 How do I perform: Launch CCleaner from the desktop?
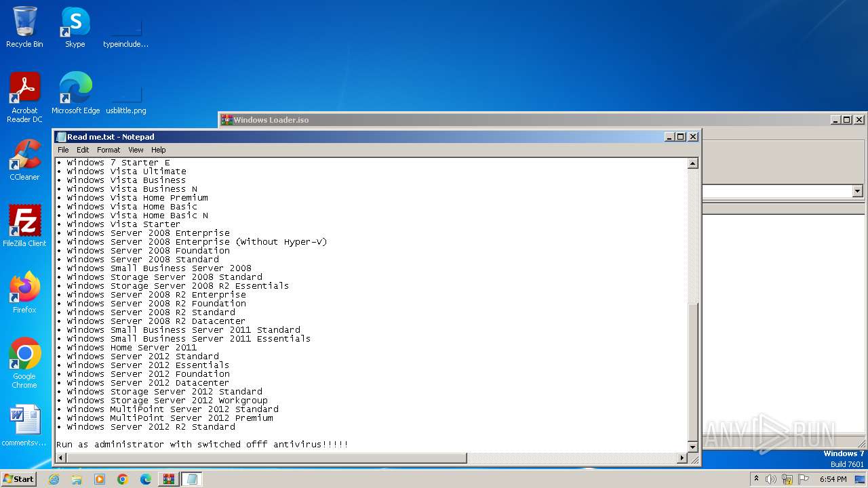[24, 160]
